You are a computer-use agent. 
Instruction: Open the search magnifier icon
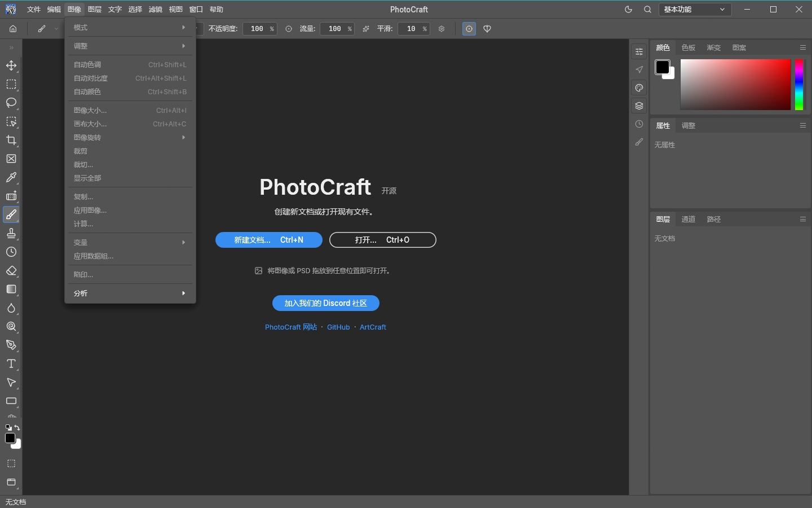click(647, 10)
